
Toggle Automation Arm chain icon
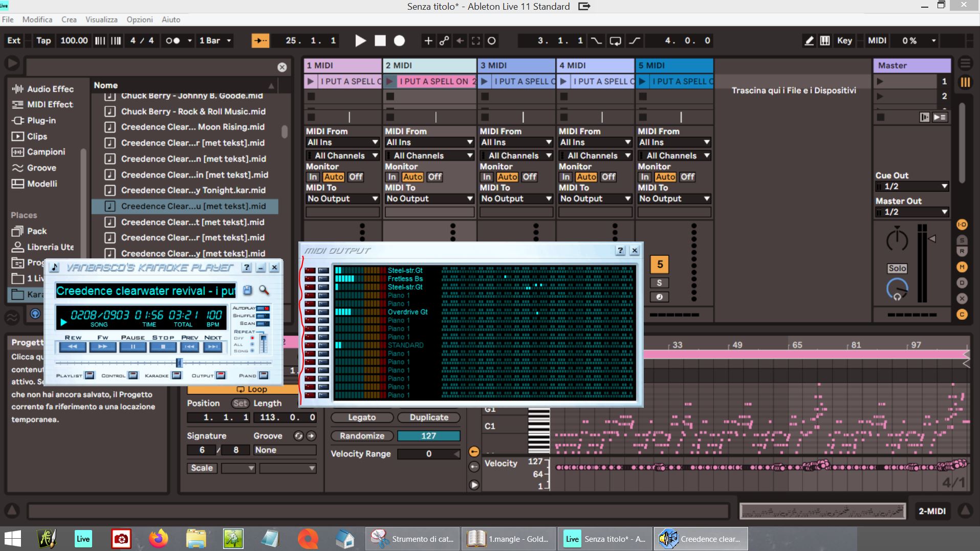tap(444, 41)
